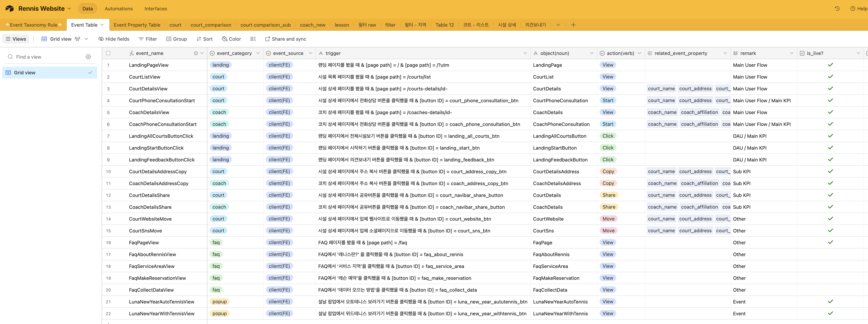This screenshot has width=868, height=324.
Task: Click the Views sidebar toggle button
Action: coord(16,39)
